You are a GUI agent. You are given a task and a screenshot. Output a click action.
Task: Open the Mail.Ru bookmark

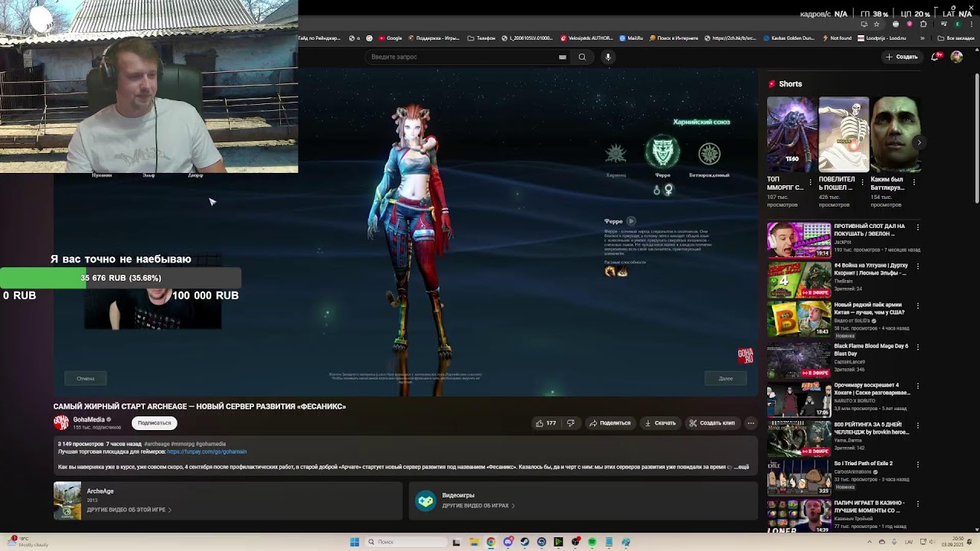(632, 37)
